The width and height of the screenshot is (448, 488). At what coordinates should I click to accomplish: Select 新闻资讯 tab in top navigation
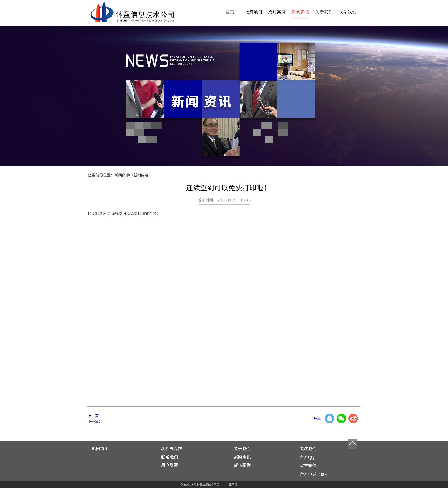tap(300, 12)
